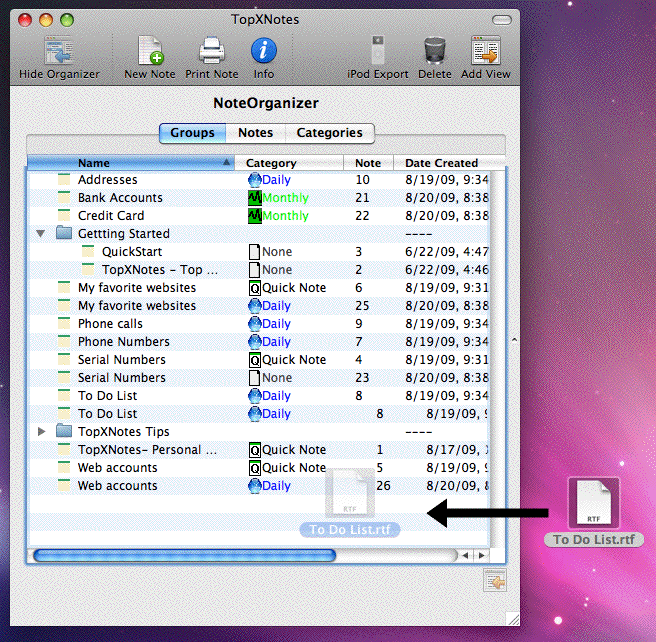Click the scroll left arrow
Viewport: 656px width, 642px height.
(466, 555)
